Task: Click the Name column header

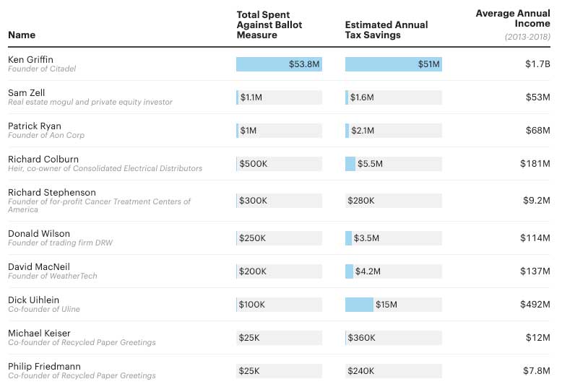Action: pos(22,35)
